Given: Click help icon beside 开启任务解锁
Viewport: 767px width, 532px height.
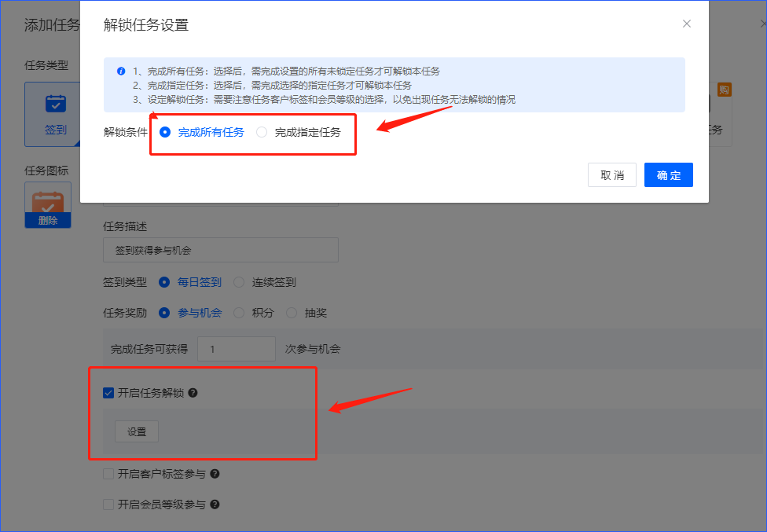Looking at the screenshot, I should [x=193, y=393].
